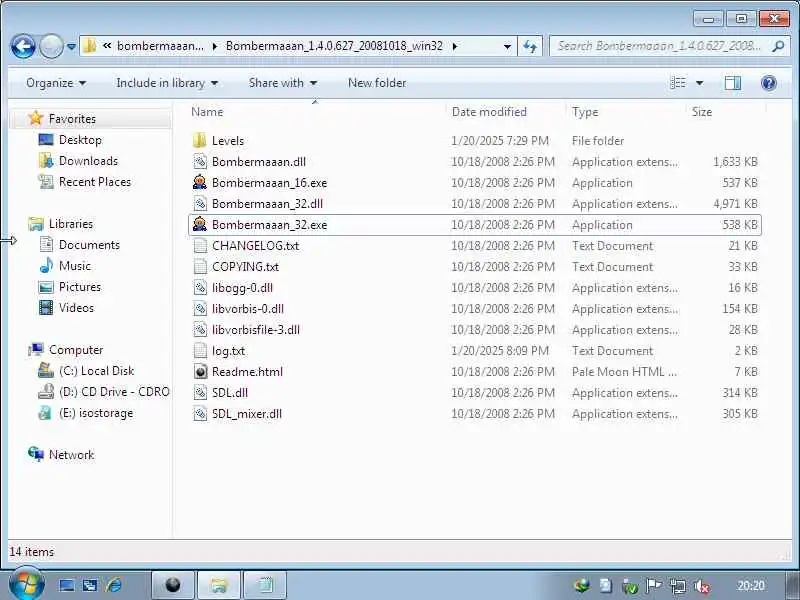Viewport: 800px width, 600px height.
Task: Select the CHANGELOG.txt file icon
Action: 200,245
